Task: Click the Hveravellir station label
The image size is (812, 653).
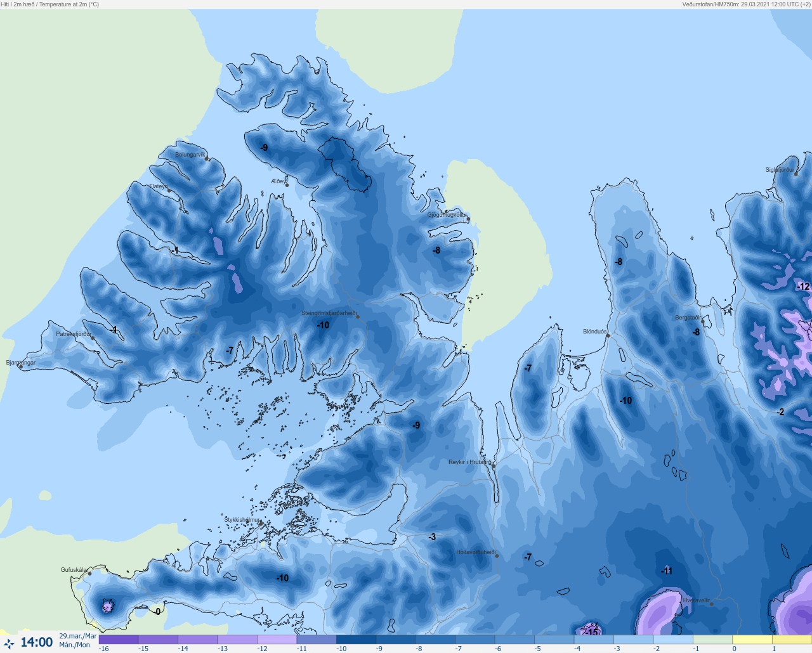Action: click(x=696, y=600)
